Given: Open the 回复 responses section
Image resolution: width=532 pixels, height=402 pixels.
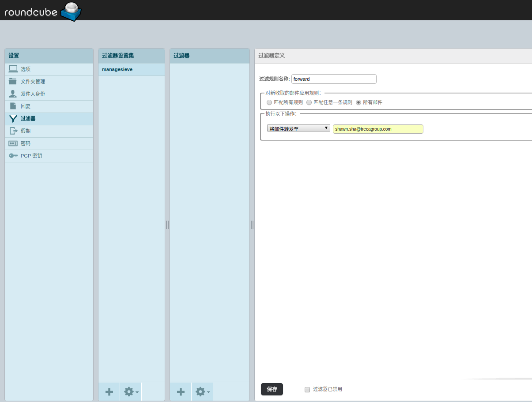Looking at the screenshot, I should coord(25,106).
